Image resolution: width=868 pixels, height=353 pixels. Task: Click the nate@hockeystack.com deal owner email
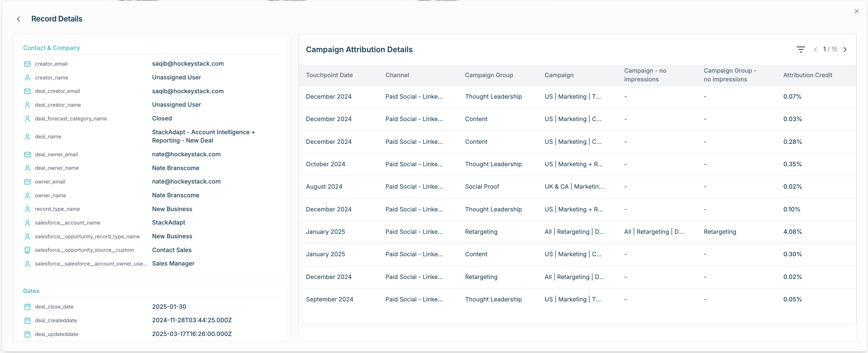(x=186, y=154)
